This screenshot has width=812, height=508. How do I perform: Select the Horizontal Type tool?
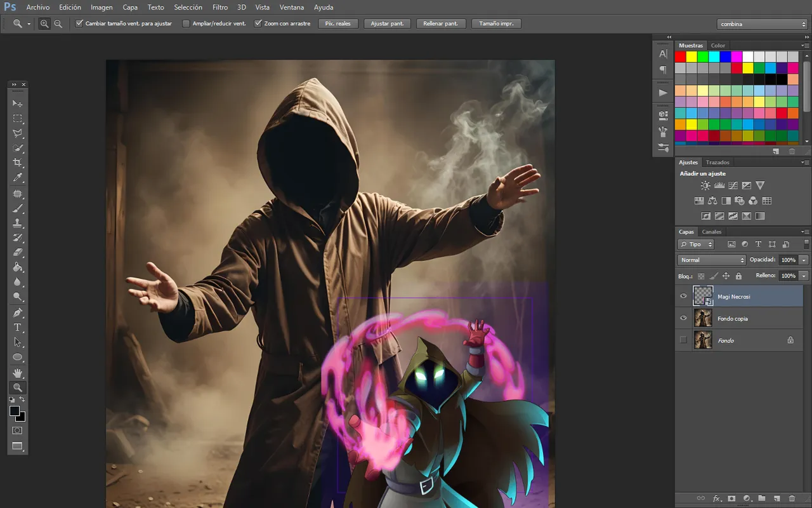click(18, 328)
